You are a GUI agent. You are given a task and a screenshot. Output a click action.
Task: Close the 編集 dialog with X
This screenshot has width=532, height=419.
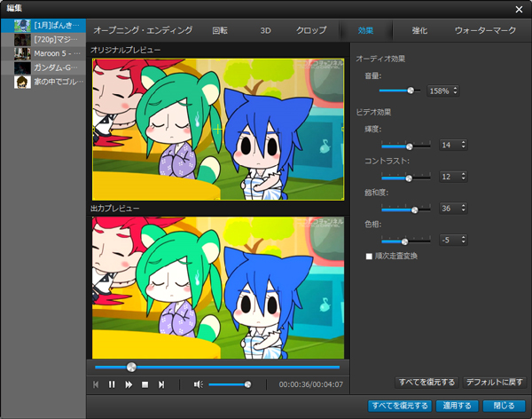(x=519, y=10)
